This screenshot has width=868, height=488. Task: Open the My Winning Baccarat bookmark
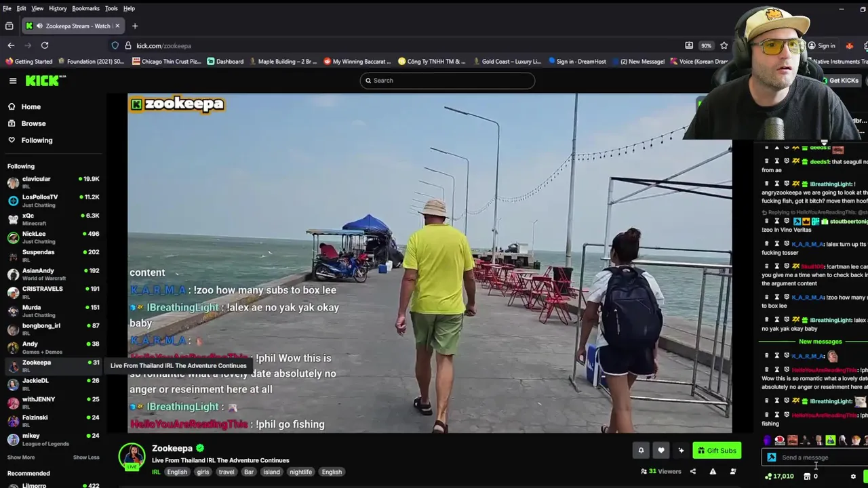pyautogui.click(x=357, y=61)
